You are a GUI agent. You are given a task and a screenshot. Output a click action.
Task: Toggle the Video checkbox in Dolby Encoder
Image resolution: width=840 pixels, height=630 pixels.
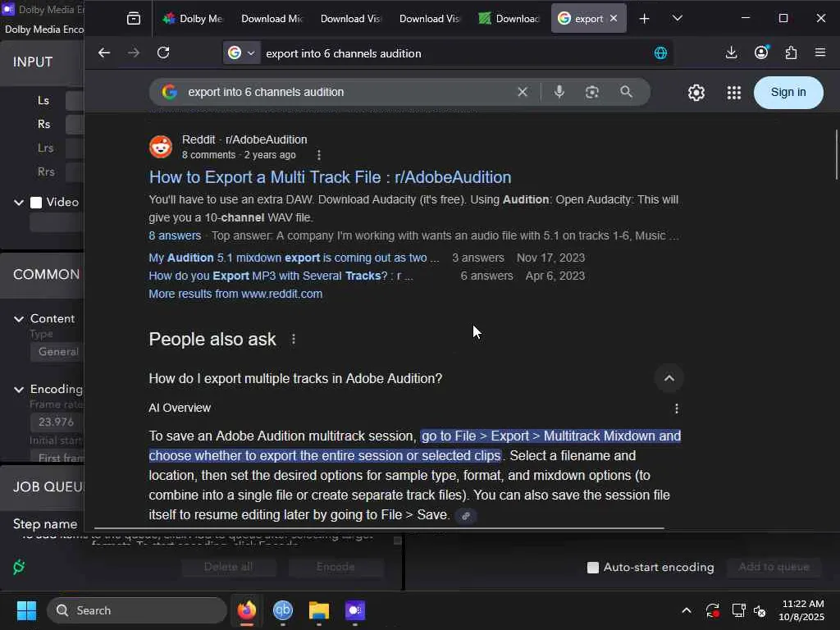tap(36, 203)
